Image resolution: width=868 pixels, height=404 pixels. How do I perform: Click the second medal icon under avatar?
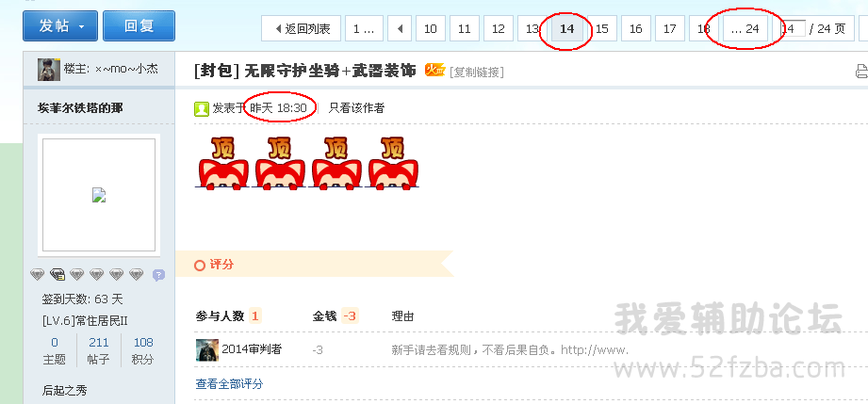(57, 274)
